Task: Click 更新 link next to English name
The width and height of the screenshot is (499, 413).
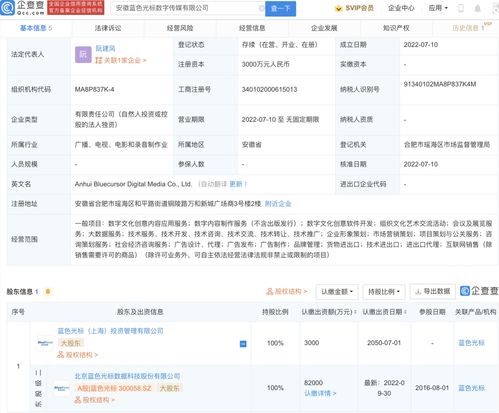Action: 236,184
